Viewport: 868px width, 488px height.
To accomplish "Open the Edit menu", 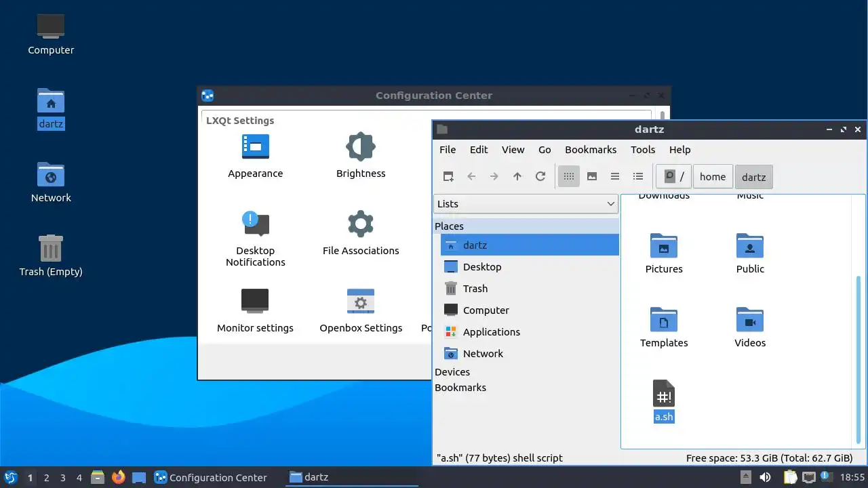I will point(479,150).
